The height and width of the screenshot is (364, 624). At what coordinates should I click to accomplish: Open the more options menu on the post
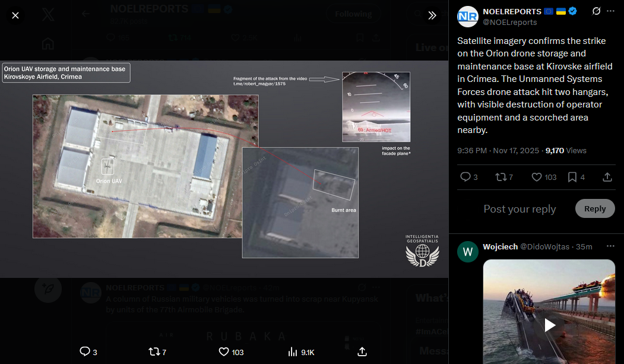[610, 11]
